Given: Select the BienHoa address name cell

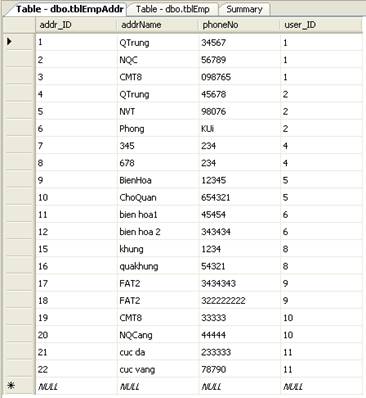Looking at the screenshot, I should tap(158, 180).
